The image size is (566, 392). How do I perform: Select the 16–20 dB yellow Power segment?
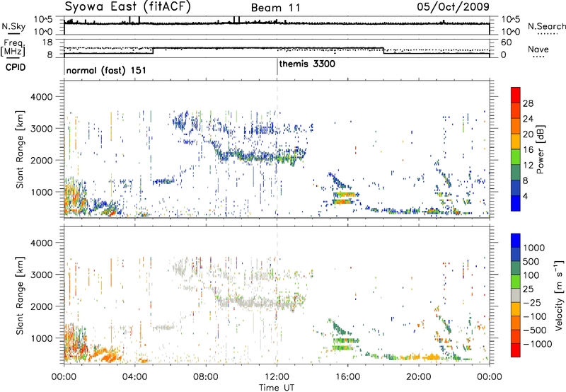(x=516, y=142)
